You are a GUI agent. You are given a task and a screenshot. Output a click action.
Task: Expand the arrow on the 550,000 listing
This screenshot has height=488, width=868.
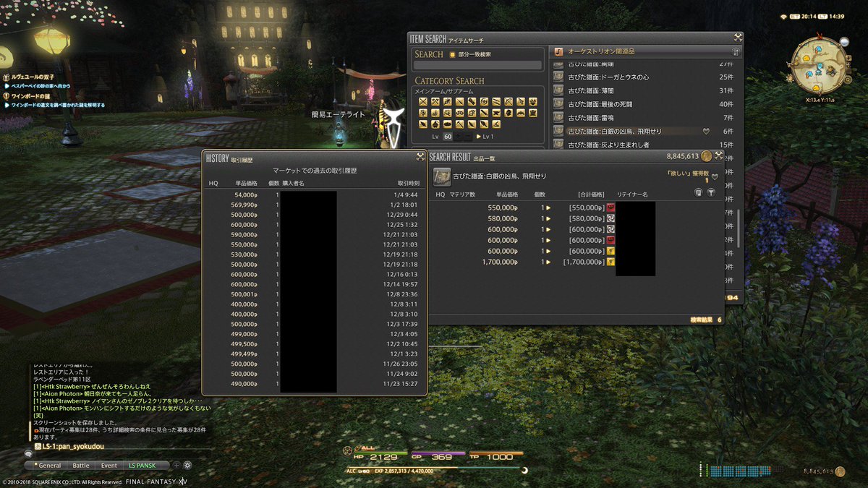click(548, 207)
